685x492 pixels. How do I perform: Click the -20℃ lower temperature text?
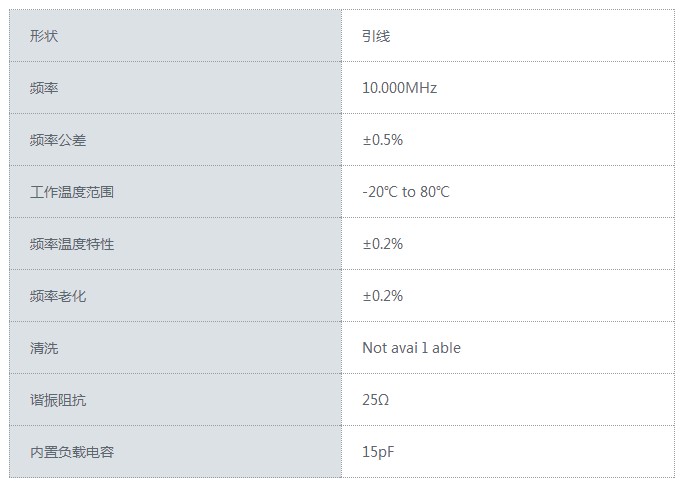pos(379,192)
